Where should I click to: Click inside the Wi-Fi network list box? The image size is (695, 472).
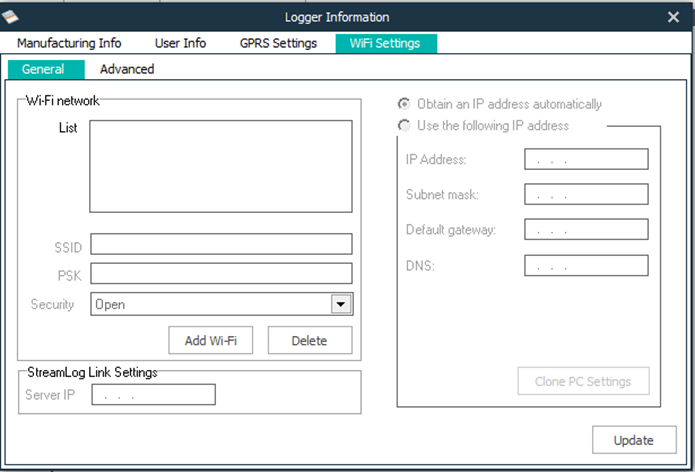[221, 166]
